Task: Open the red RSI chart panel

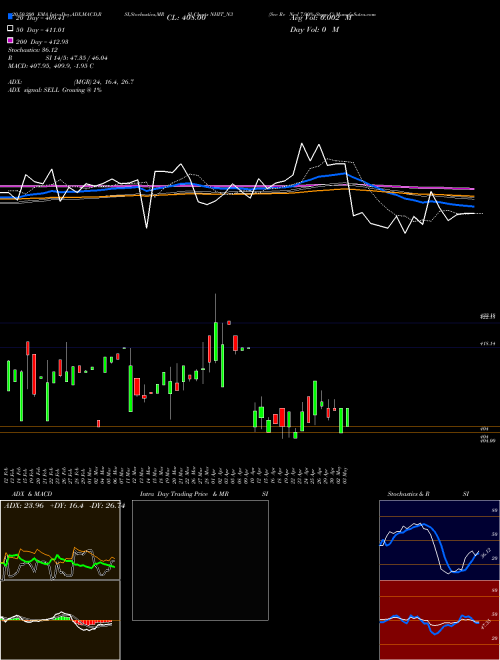Action: click(x=439, y=620)
